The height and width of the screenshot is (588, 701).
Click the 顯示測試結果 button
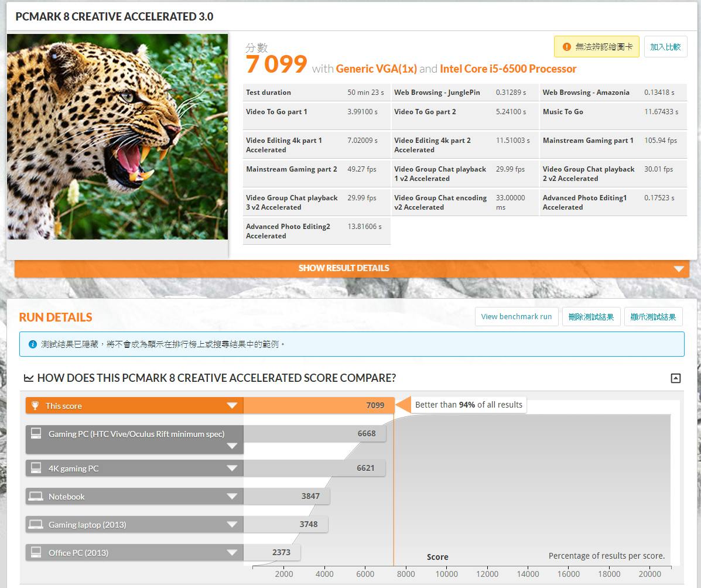pos(653,317)
